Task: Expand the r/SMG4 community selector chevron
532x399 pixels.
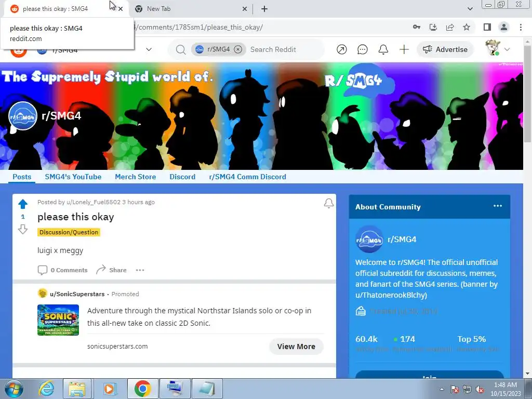Action: point(149,49)
